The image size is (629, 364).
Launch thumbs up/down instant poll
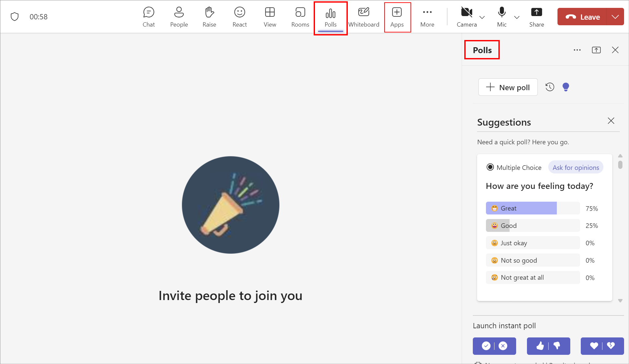click(548, 346)
